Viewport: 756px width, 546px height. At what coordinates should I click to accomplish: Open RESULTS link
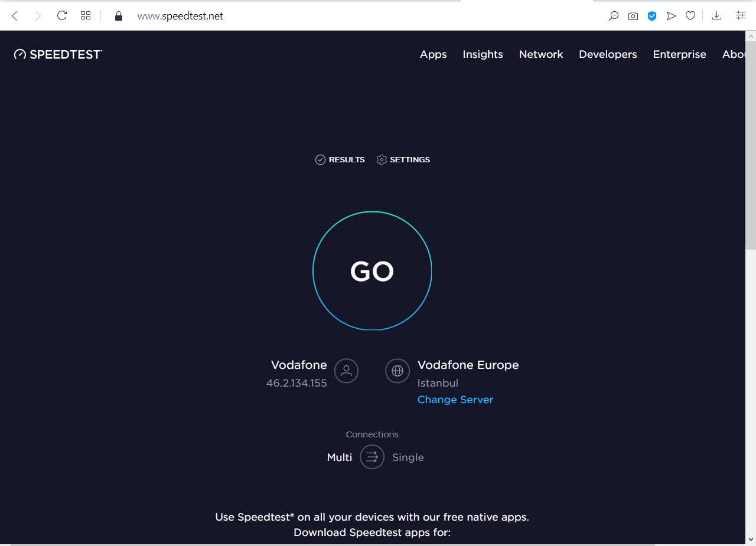click(340, 159)
